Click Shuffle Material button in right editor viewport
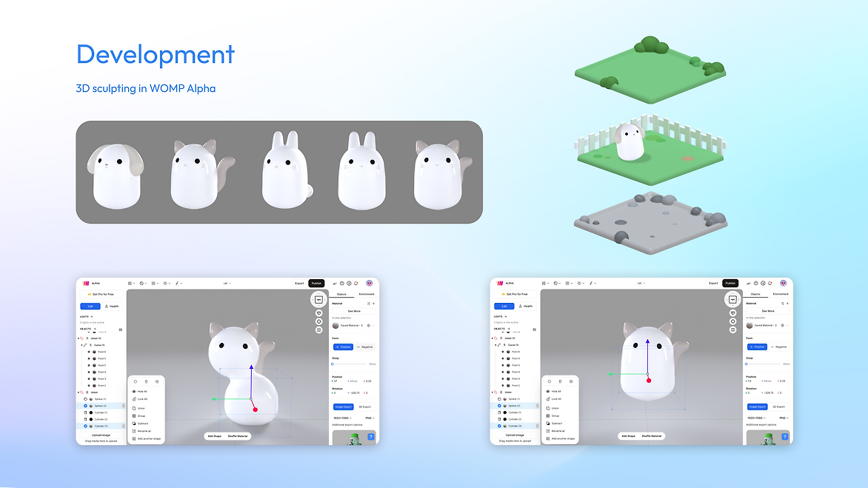The width and height of the screenshot is (868, 488). [651, 436]
